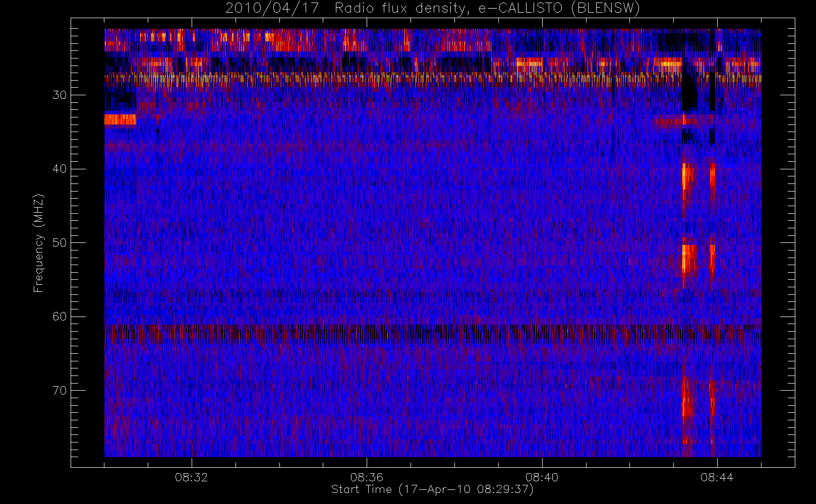
Task: Click the 08:40 time tick label
Action: (x=542, y=477)
